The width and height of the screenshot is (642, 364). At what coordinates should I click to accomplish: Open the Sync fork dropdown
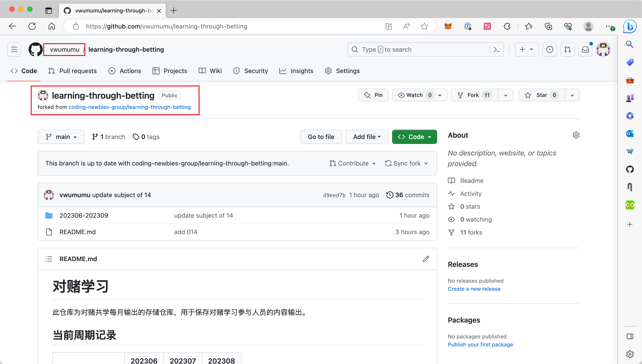pyautogui.click(x=406, y=163)
